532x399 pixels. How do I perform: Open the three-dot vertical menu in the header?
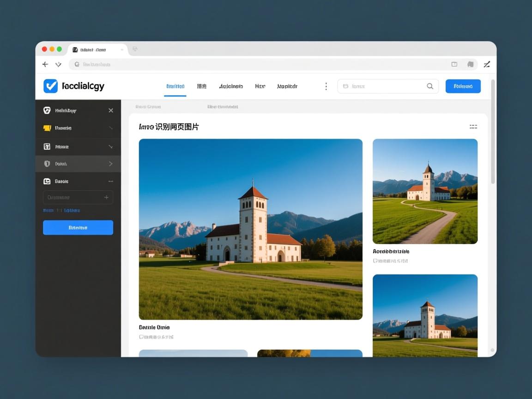click(x=326, y=86)
